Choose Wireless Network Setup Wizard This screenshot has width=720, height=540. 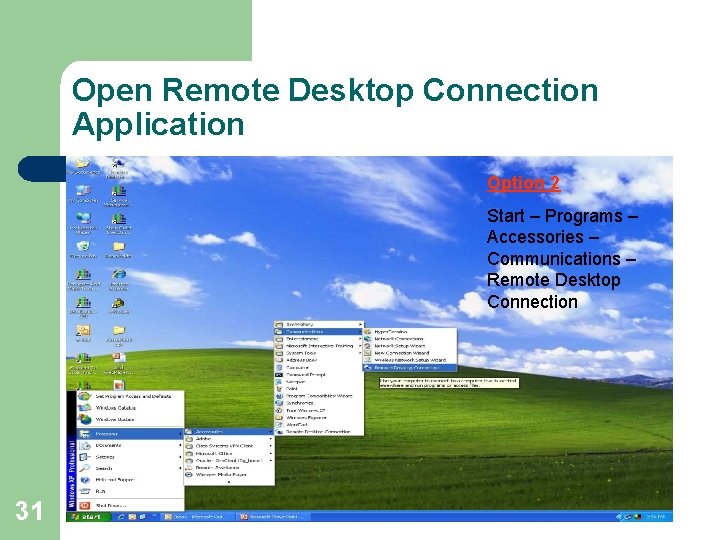click(410, 360)
